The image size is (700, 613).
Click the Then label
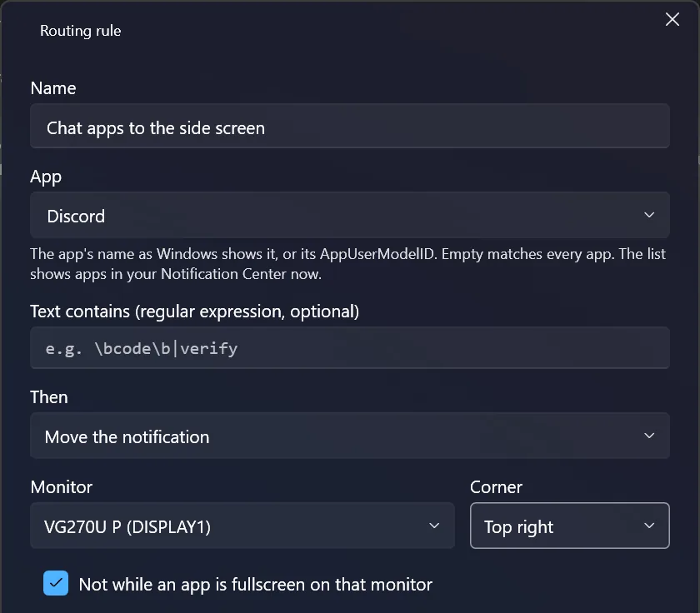point(49,397)
